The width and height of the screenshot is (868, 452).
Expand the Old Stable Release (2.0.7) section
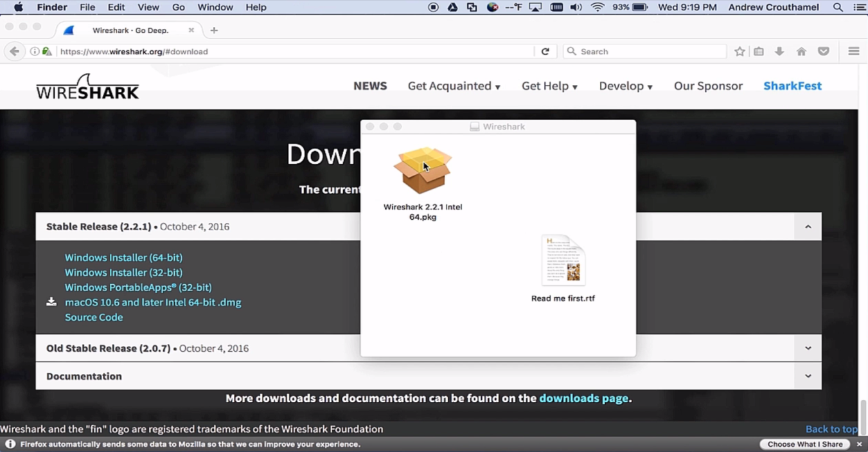point(808,348)
